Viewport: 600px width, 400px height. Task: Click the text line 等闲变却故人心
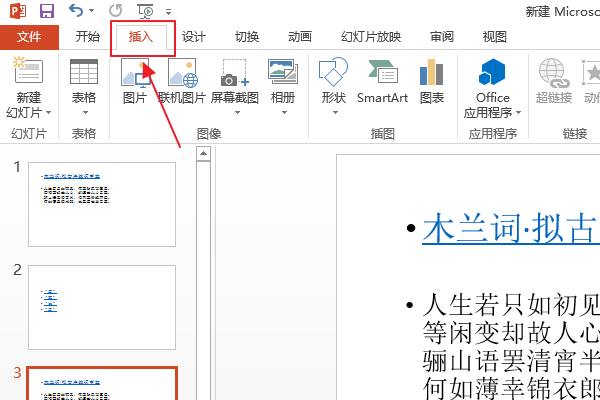511,333
